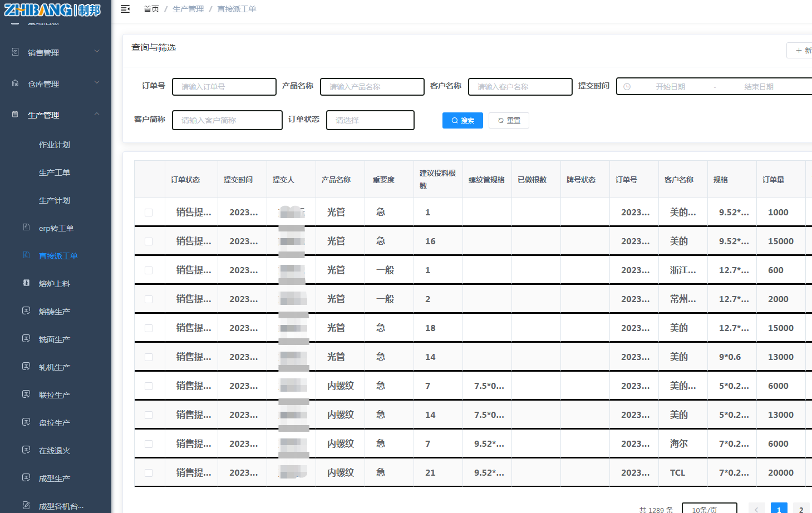Click the 重置 button

[509, 120]
